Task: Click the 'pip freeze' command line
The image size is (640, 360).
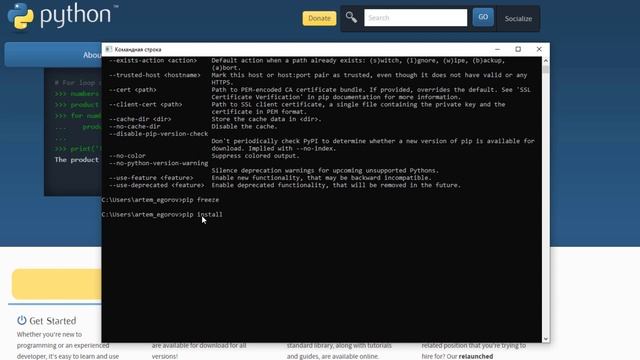Action: click(160, 200)
